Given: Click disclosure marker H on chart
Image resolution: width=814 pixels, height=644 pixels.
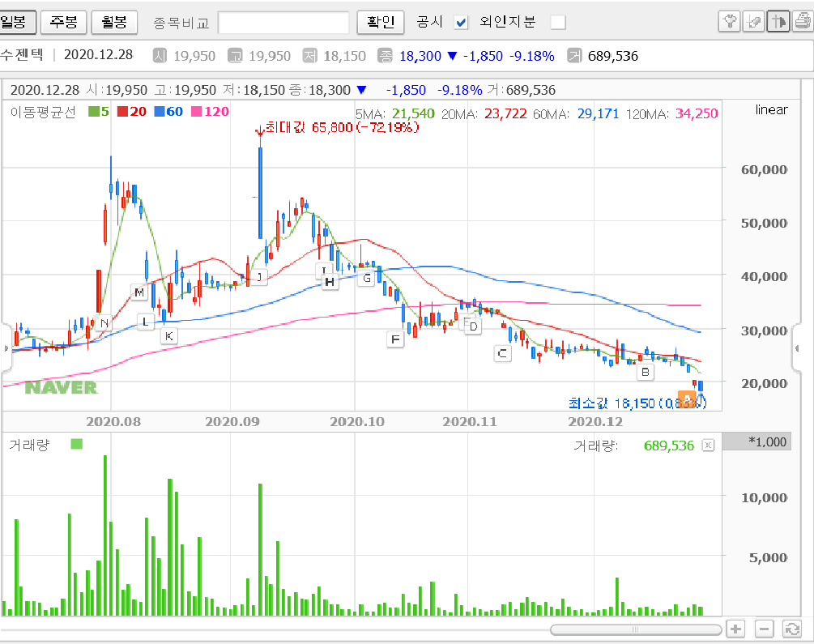Looking at the screenshot, I should pyautogui.click(x=330, y=283).
